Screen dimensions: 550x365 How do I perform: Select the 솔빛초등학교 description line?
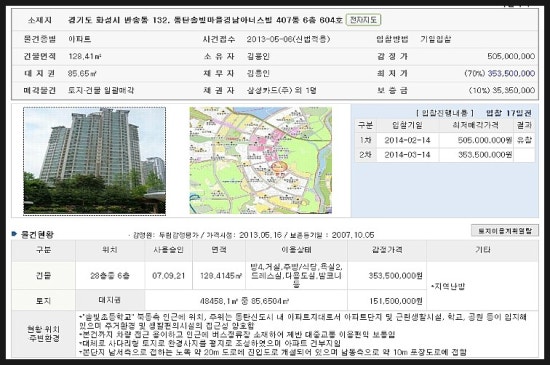tap(303, 322)
